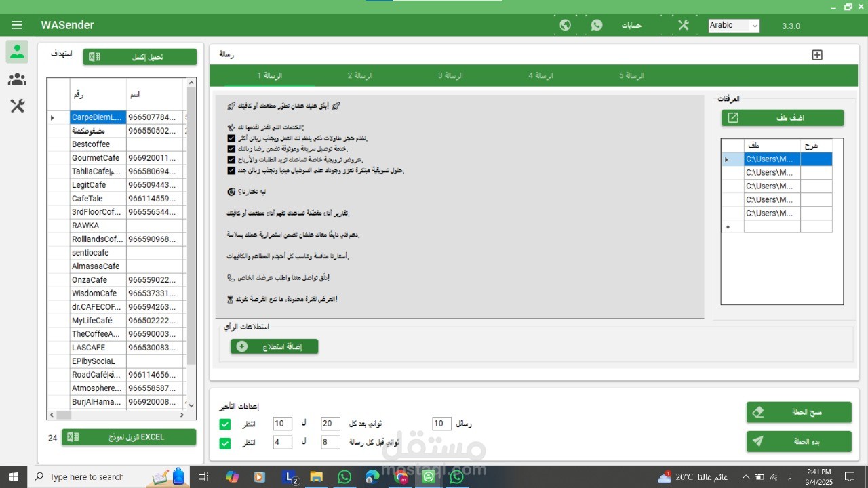Click the ملف column header in attachments
This screenshot has width=868, height=488.
pyautogui.click(x=772, y=146)
